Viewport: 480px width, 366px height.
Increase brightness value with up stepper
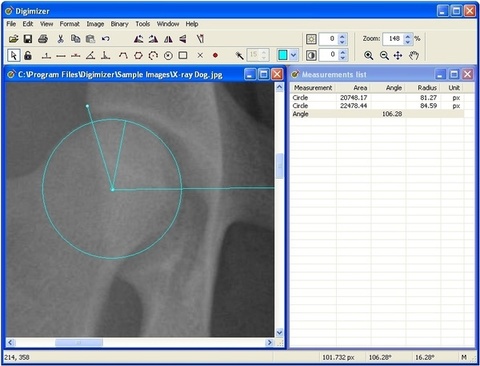click(x=342, y=36)
